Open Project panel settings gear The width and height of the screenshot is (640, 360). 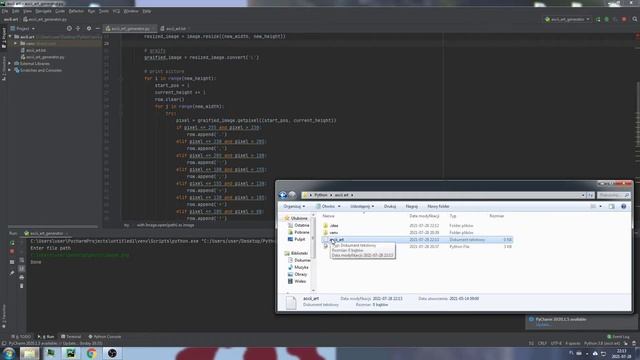click(89, 29)
